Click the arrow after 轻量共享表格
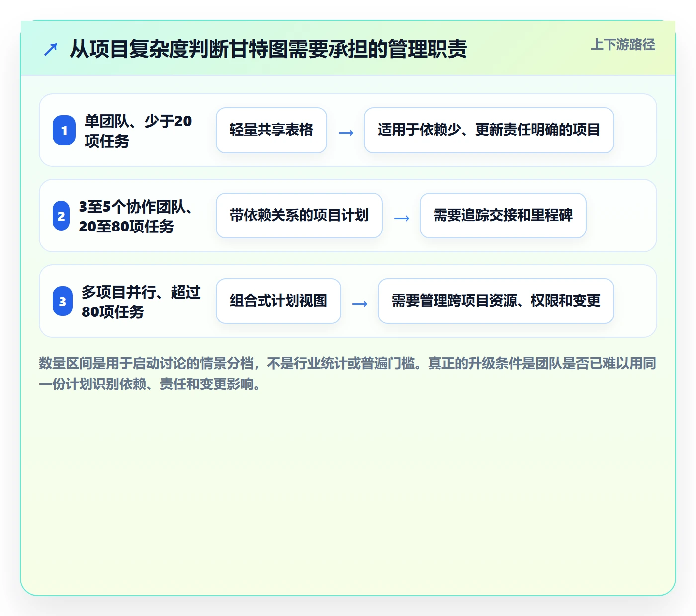This screenshot has height=616, width=696. point(346,132)
